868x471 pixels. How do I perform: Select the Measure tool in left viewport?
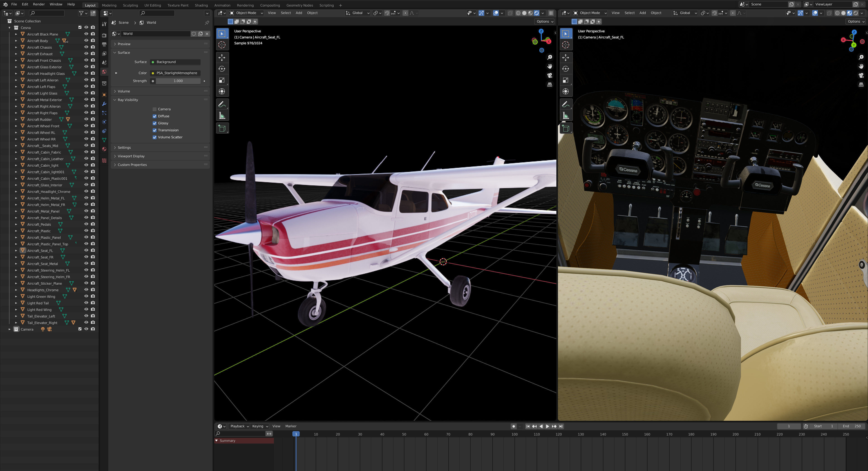tap(222, 116)
